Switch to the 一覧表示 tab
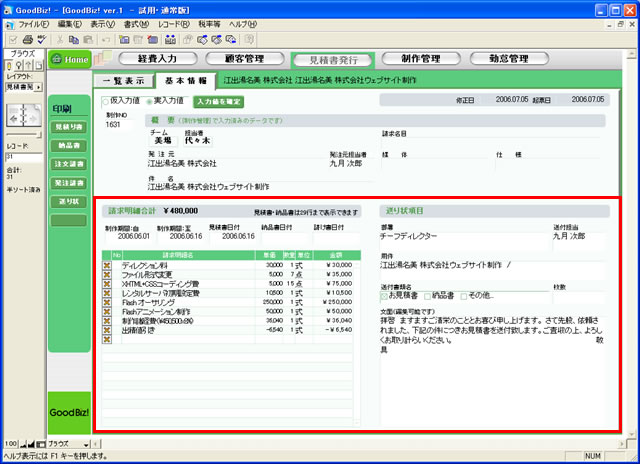This screenshot has width=640, height=464. (126, 80)
